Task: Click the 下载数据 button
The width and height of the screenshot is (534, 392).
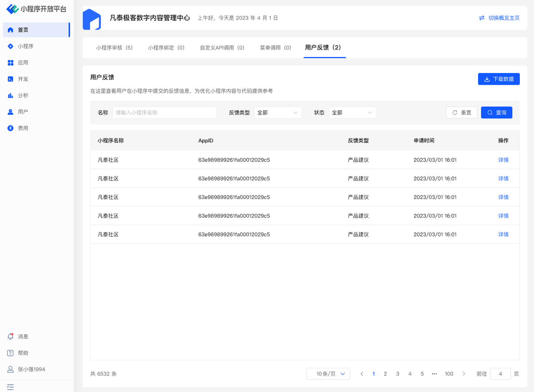Action: coord(499,79)
